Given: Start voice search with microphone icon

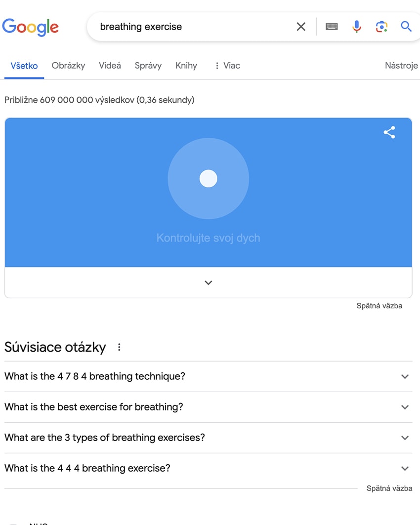Looking at the screenshot, I should click(x=357, y=27).
